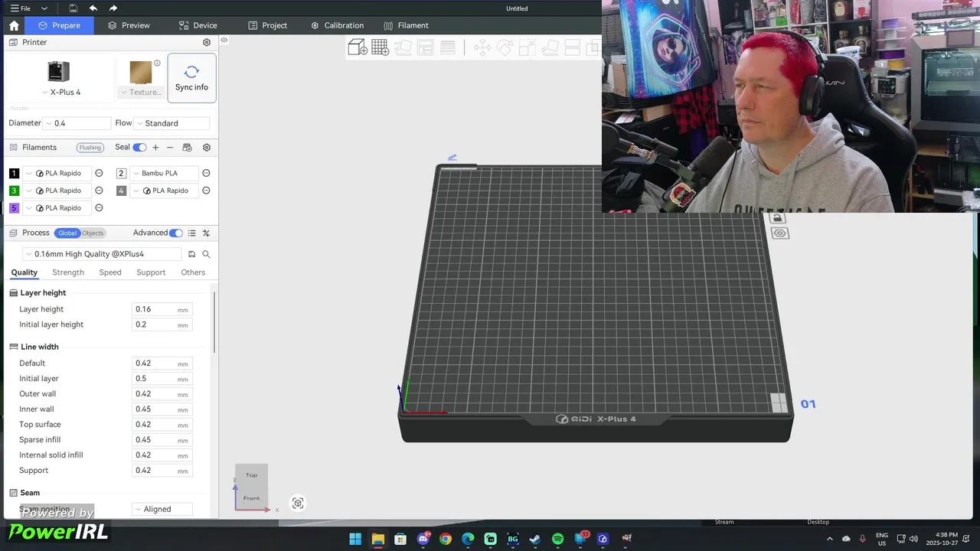
Task: Collapse sidebar with the panel toggle arrows
Action: [224, 40]
